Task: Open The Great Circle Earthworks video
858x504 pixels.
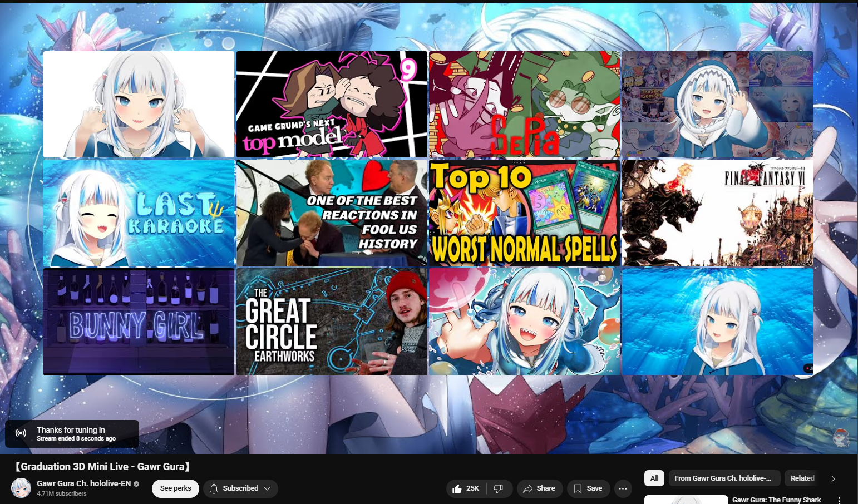Action: pos(332,322)
